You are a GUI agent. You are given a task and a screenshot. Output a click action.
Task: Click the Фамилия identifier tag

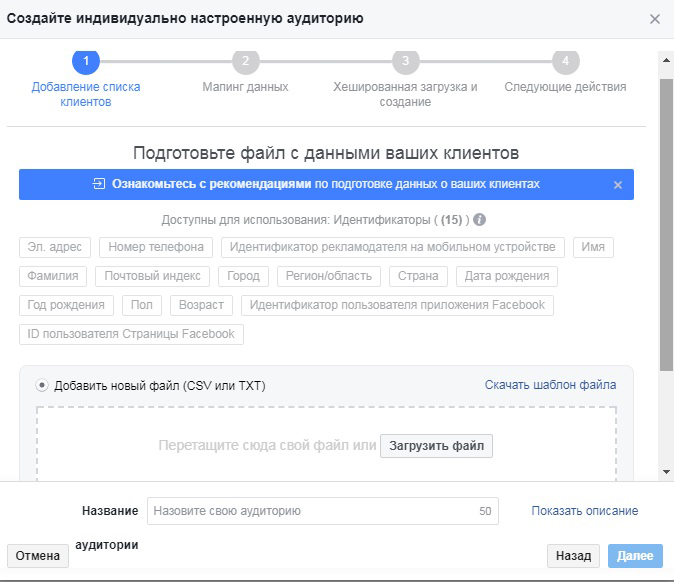pos(53,276)
